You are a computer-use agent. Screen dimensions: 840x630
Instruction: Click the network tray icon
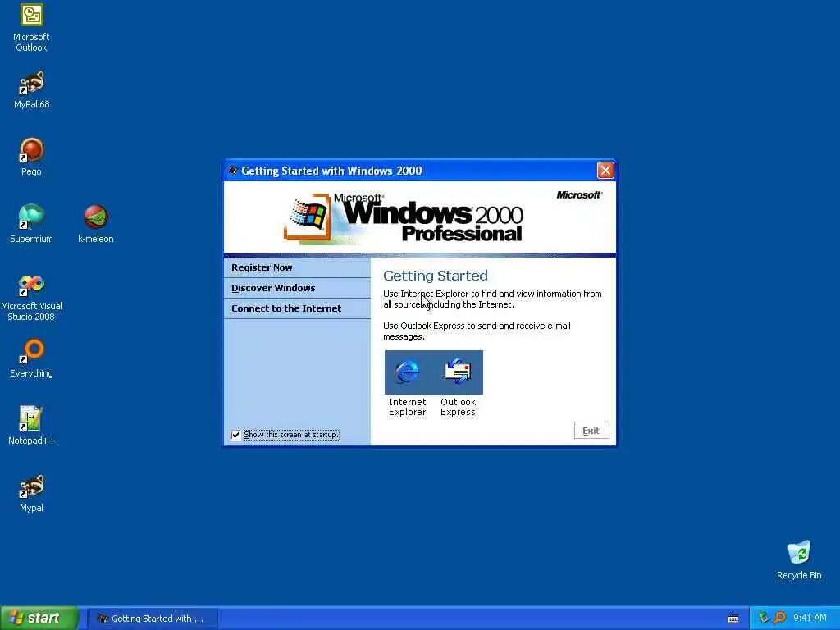(764, 618)
